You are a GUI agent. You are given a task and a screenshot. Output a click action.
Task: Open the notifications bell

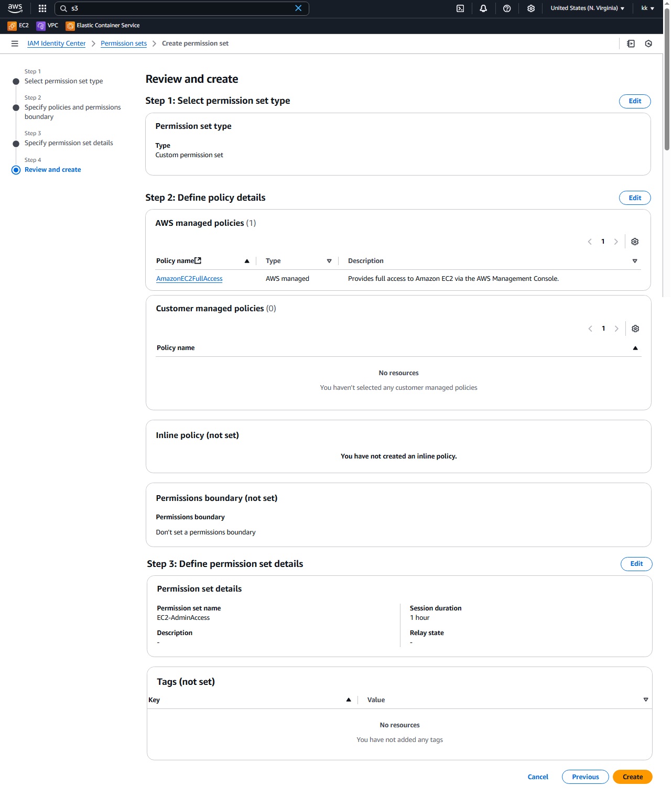(x=483, y=8)
